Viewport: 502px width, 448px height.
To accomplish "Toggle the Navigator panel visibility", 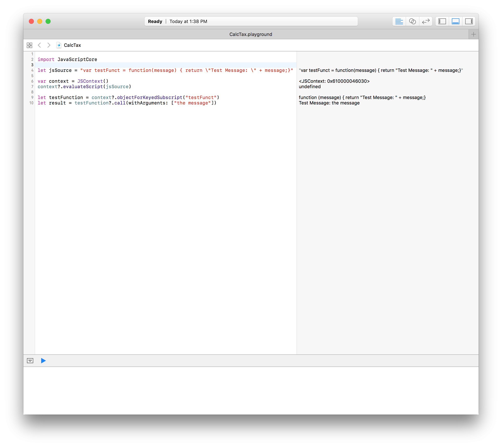I will (x=442, y=21).
